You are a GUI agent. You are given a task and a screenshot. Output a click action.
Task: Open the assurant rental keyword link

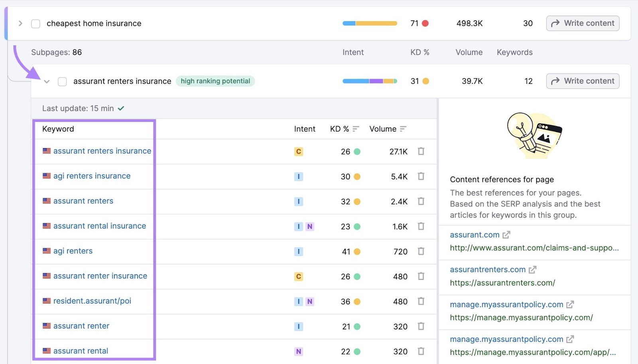81,351
